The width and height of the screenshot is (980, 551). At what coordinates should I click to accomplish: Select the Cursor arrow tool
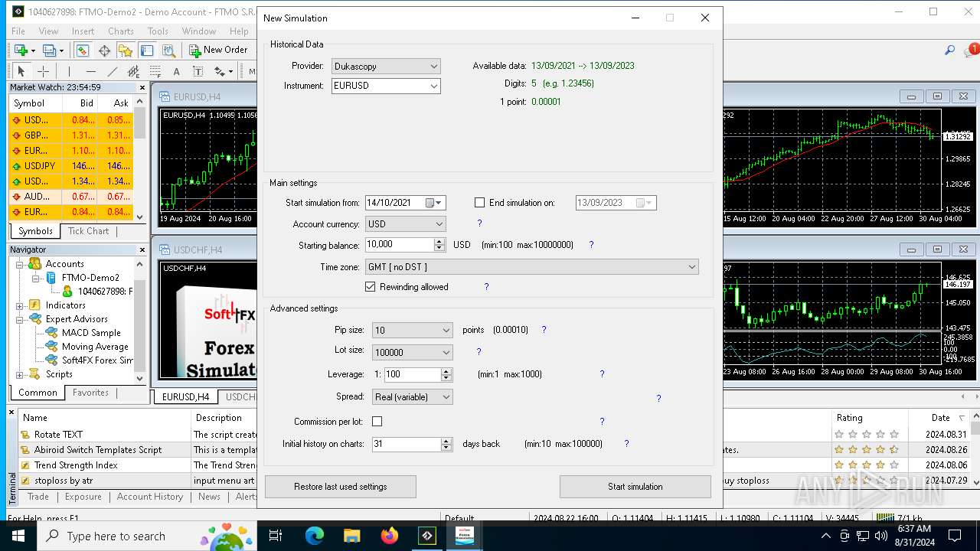point(21,71)
